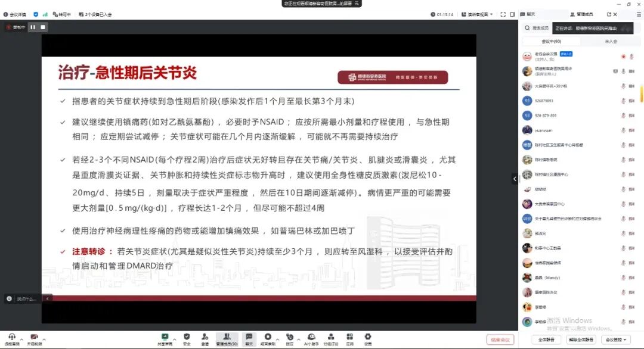644x349 pixels.
Task: Expand the interaction (互动) options chevron
Action: 300,338
